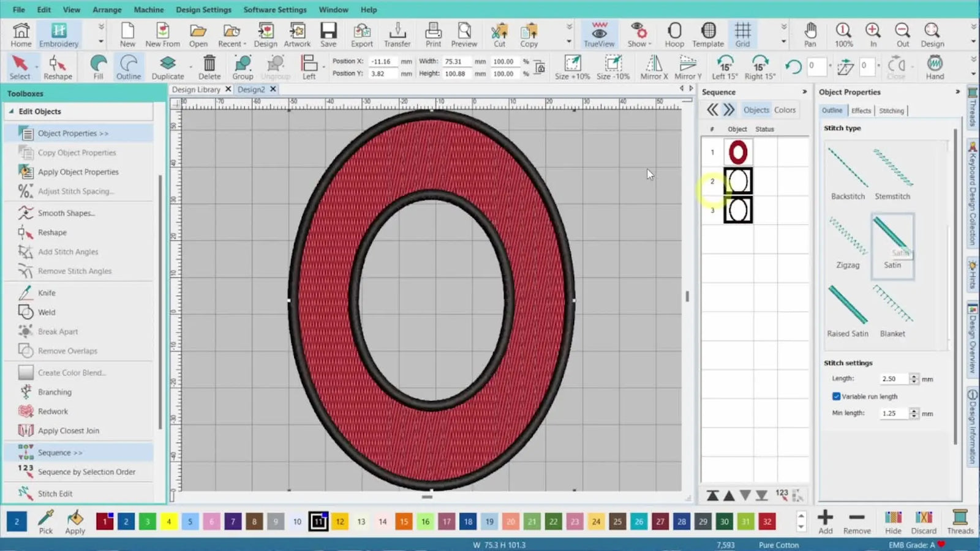Open Adjust Stitch Spacing tool

tap(77, 191)
